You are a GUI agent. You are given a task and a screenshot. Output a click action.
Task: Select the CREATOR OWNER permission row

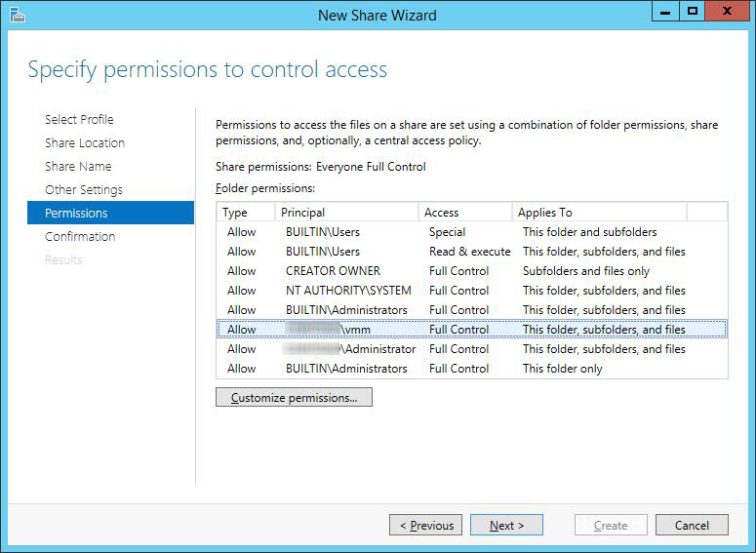333,271
